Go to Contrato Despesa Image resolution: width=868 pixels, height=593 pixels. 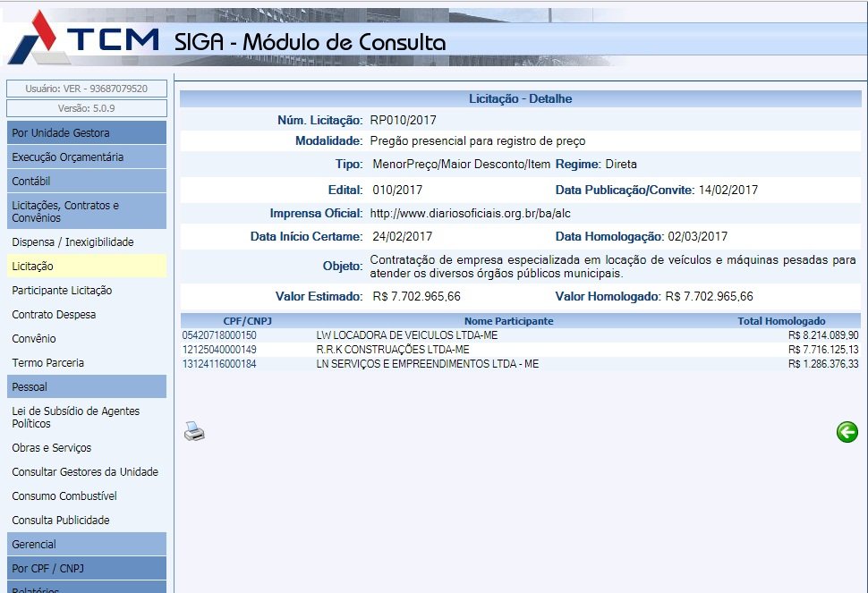pos(54,315)
